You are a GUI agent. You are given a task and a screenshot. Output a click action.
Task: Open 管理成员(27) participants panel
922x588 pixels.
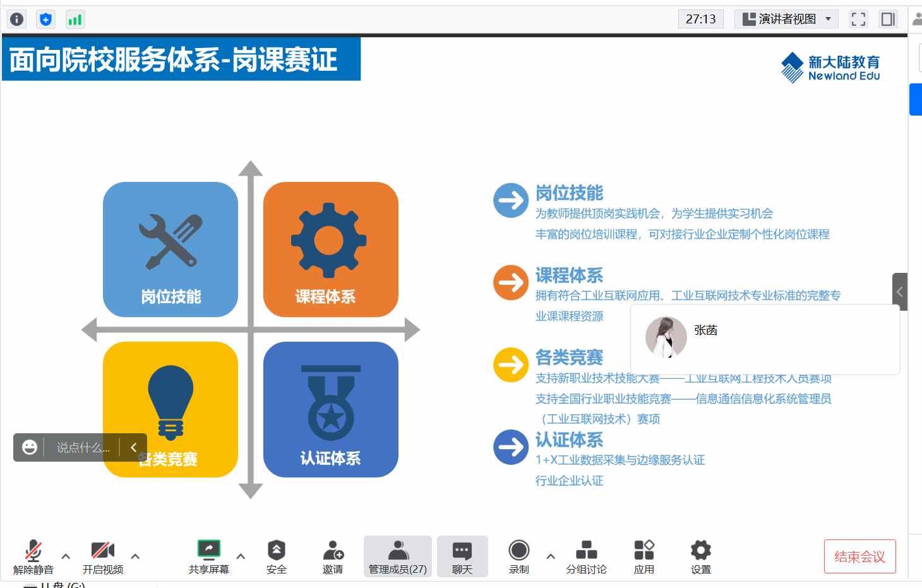point(398,556)
